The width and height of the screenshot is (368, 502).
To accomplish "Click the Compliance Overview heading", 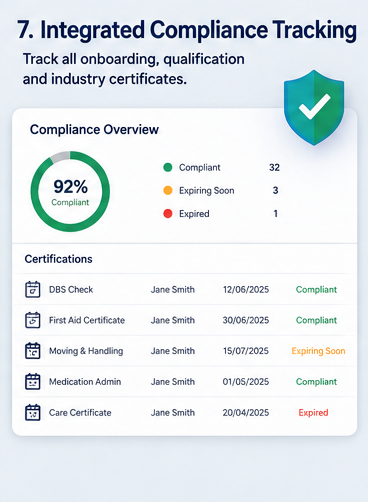I will click(x=94, y=130).
